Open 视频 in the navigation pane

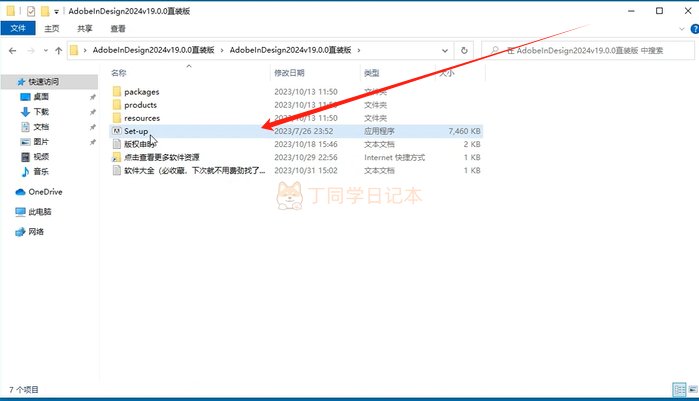pyautogui.click(x=41, y=157)
